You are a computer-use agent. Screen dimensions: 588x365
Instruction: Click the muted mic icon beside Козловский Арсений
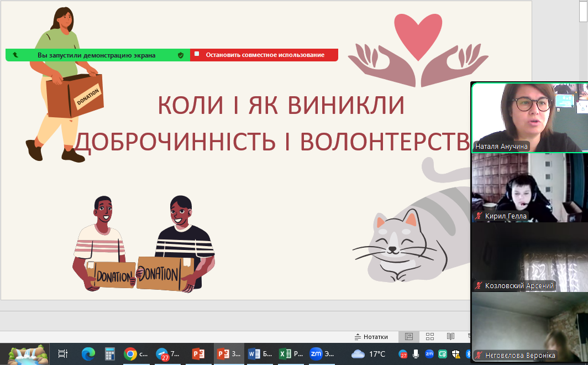tap(479, 285)
